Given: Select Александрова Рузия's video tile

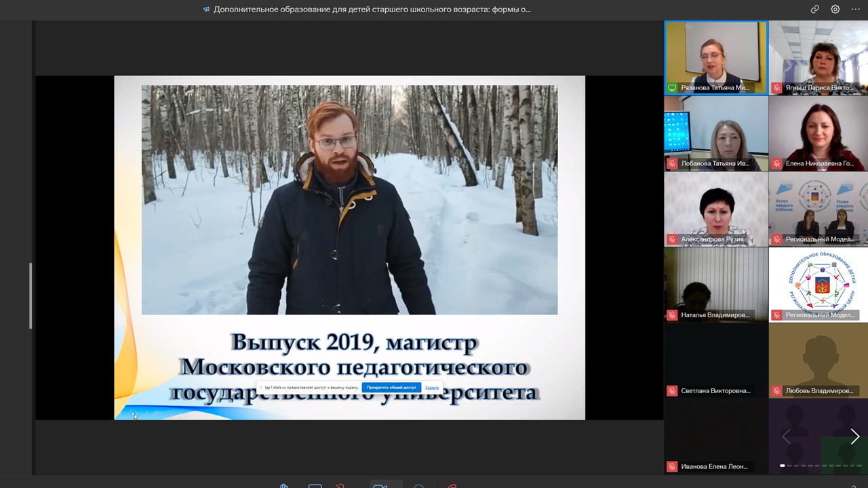Looking at the screenshot, I should click(716, 209).
